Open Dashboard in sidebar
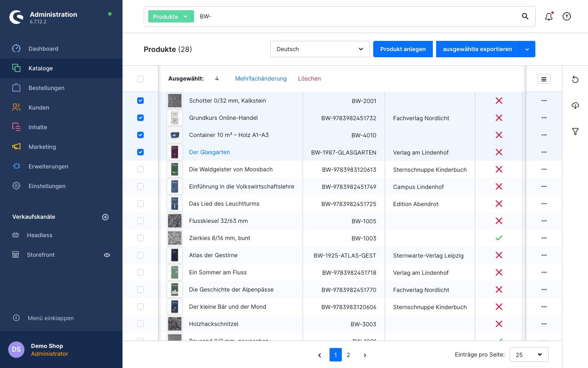Image resolution: width=588 pixels, height=368 pixels. [x=61, y=49]
